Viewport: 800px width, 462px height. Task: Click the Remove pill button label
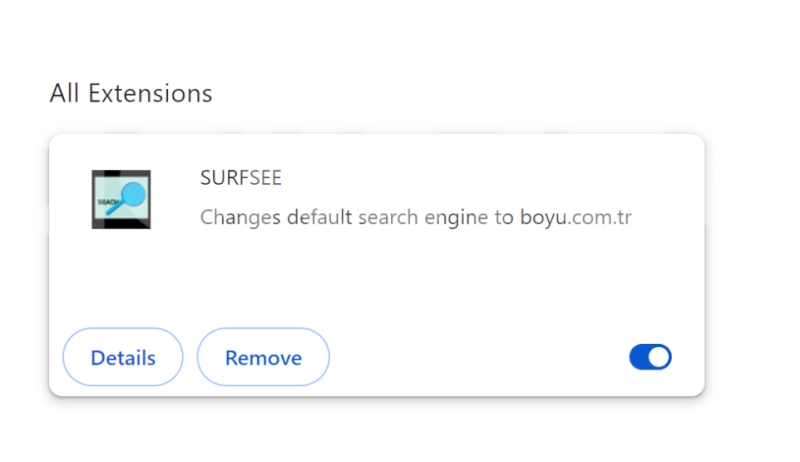coord(263,358)
